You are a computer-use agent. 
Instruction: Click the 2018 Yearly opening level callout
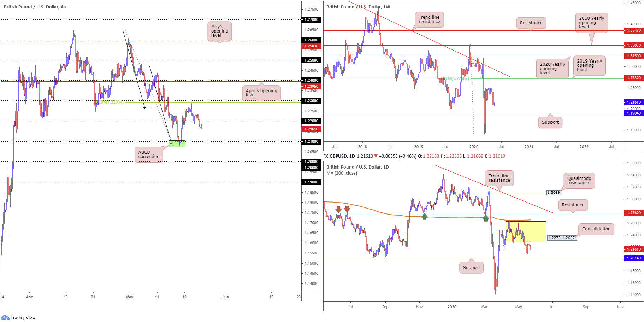click(591, 23)
